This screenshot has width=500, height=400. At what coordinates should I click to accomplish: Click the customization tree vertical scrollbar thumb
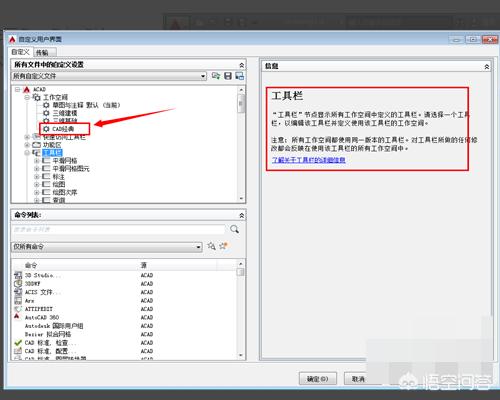click(x=241, y=104)
